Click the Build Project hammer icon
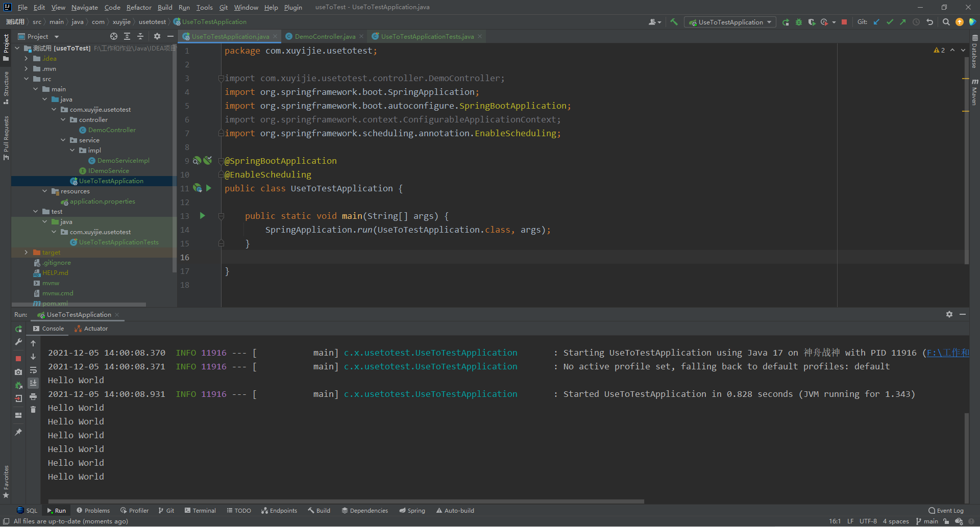This screenshot has width=980, height=527. click(674, 22)
